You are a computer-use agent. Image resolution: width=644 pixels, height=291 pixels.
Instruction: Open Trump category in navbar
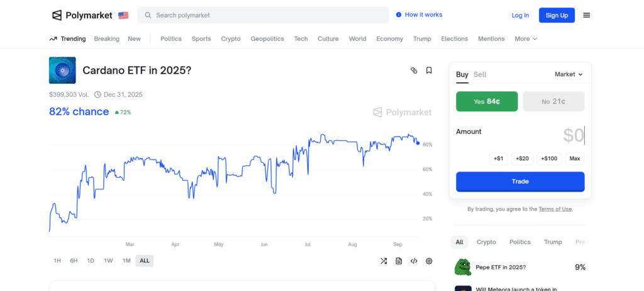(422, 39)
